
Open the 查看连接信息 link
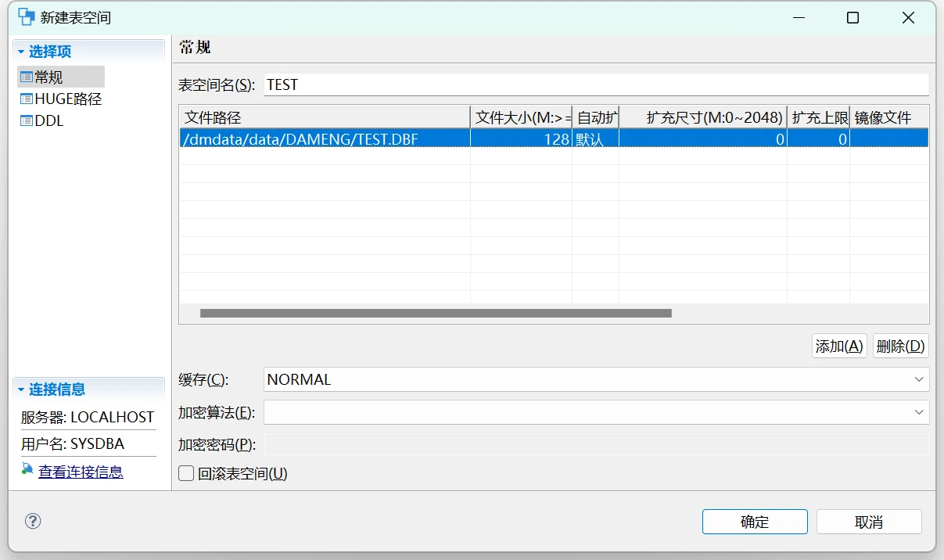81,472
